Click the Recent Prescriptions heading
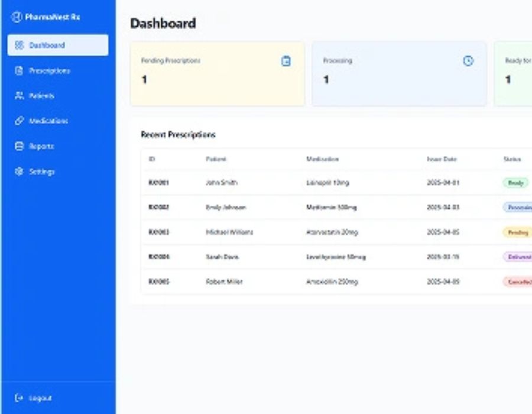 point(178,135)
